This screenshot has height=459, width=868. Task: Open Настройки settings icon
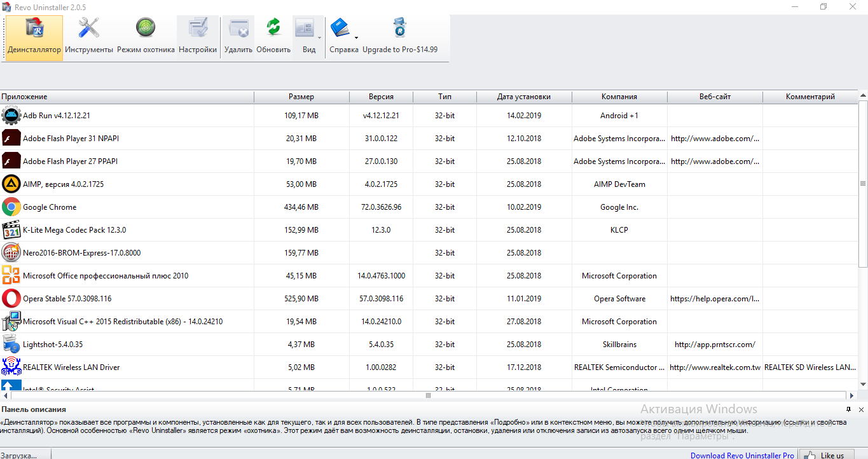click(198, 36)
